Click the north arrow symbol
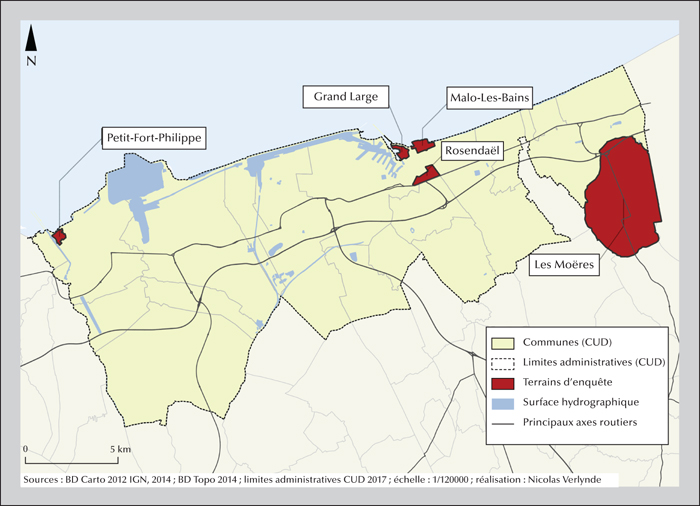 pos(30,38)
